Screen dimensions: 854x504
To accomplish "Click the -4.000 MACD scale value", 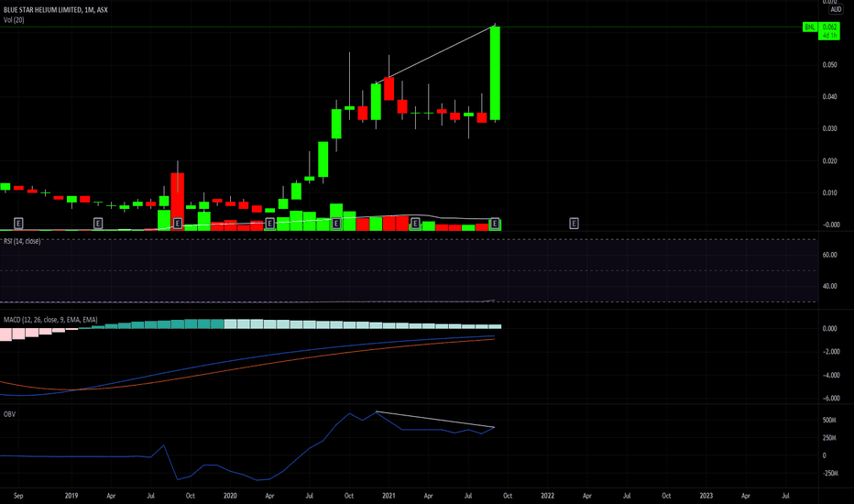I will (830, 376).
